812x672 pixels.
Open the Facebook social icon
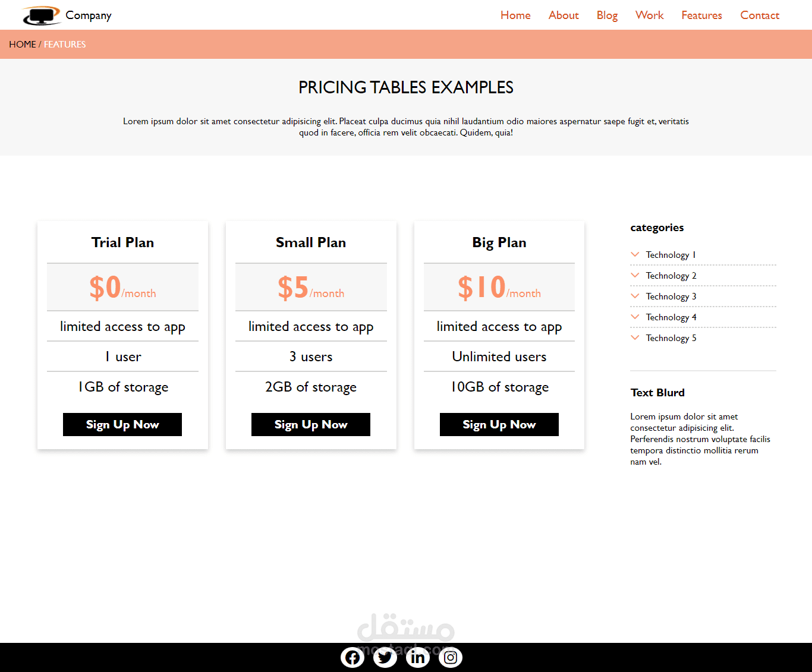(353, 657)
